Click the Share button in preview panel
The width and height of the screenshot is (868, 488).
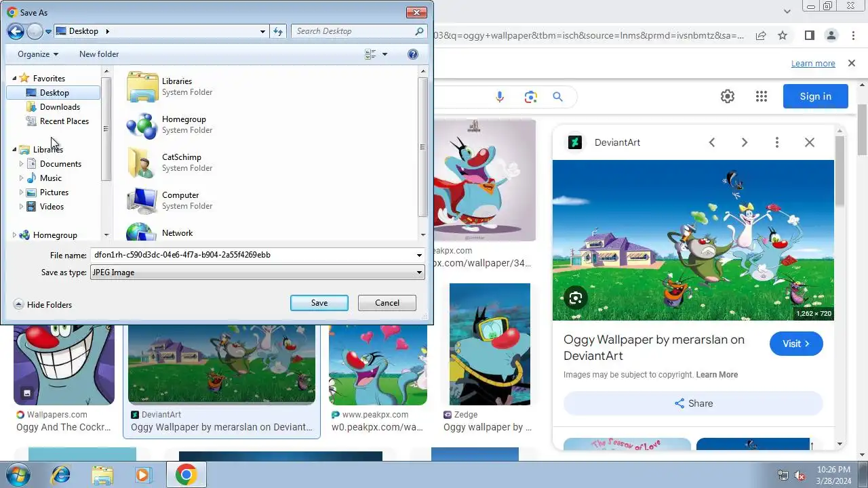pyautogui.click(x=693, y=403)
